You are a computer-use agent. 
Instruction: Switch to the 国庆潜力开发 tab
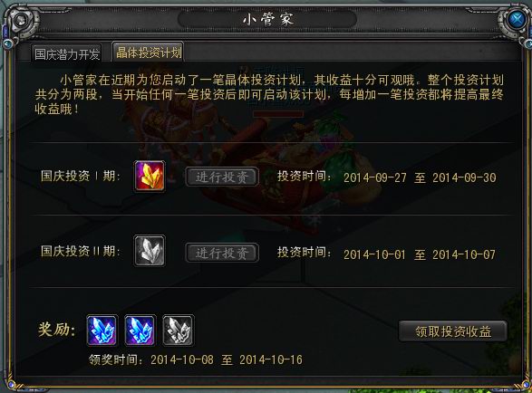click(67, 53)
